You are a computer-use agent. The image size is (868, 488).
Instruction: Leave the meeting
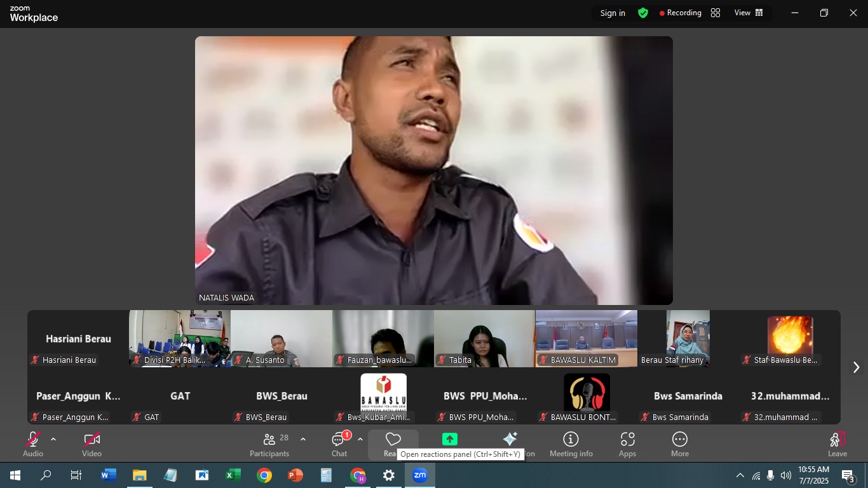coord(837,444)
